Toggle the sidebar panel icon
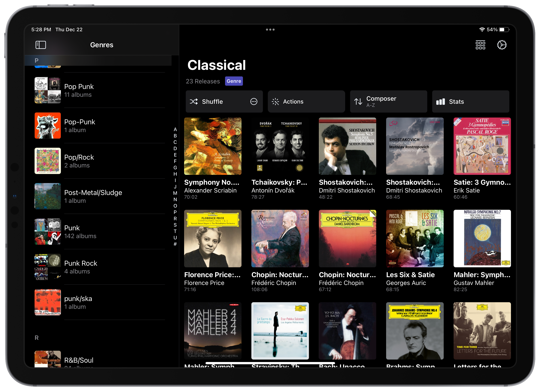541x392 pixels. point(41,45)
